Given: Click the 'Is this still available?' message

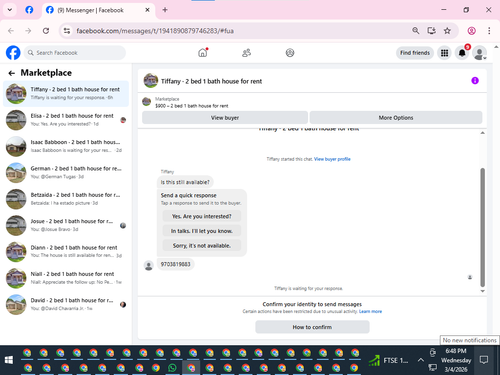Looking at the screenshot, I should [x=185, y=182].
